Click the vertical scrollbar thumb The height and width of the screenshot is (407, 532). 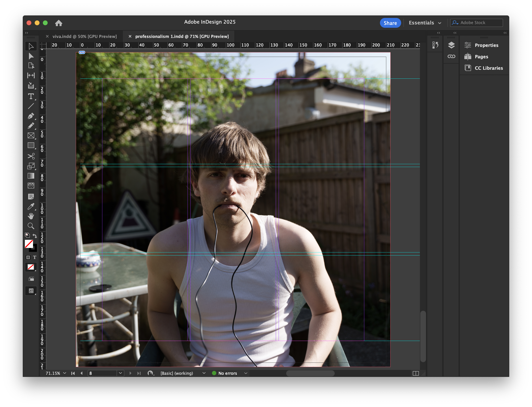[423, 336]
